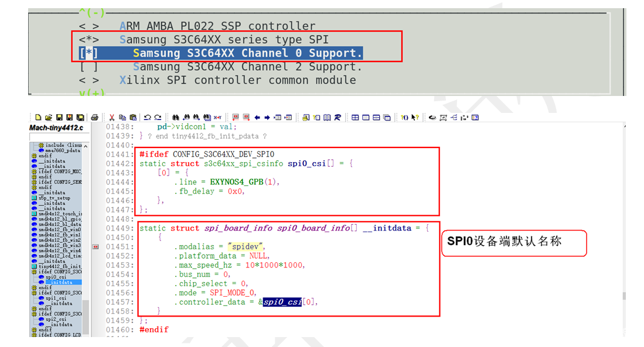
Task: Click the Go Back blue arrow
Action: tap(257, 117)
